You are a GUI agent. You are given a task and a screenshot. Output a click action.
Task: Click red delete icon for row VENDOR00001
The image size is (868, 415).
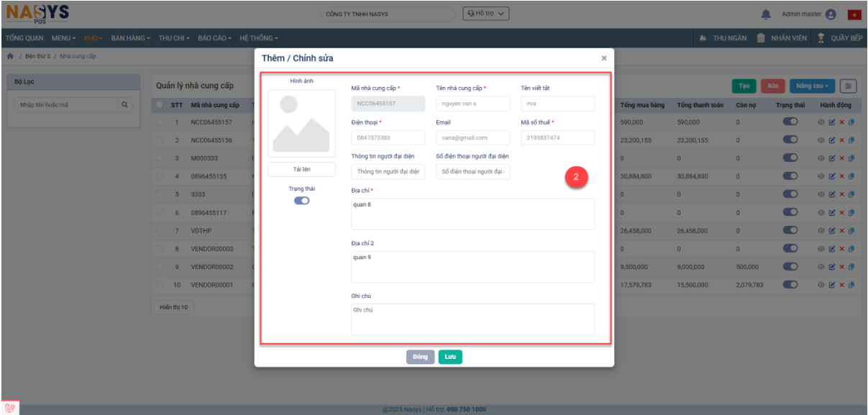coord(841,285)
